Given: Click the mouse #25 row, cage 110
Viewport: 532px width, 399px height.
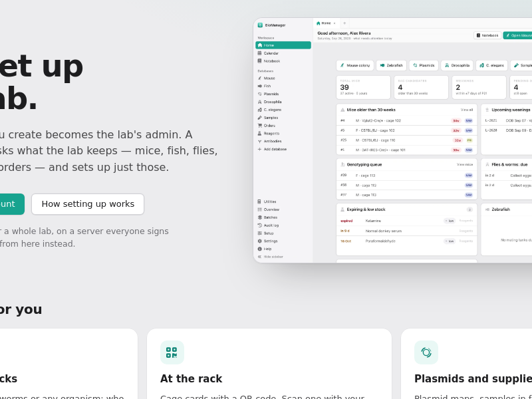Looking at the screenshot, I should tap(406, 140).
